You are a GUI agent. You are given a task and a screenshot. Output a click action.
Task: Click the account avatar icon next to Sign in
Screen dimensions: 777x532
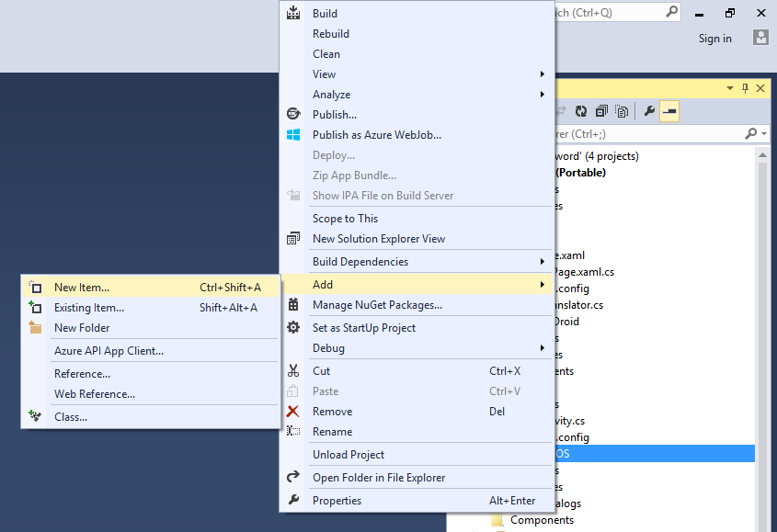coord(760,38)
